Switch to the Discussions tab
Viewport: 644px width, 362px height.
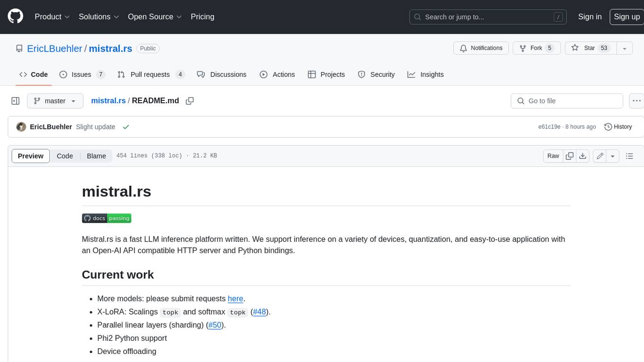tap(222, 74)
